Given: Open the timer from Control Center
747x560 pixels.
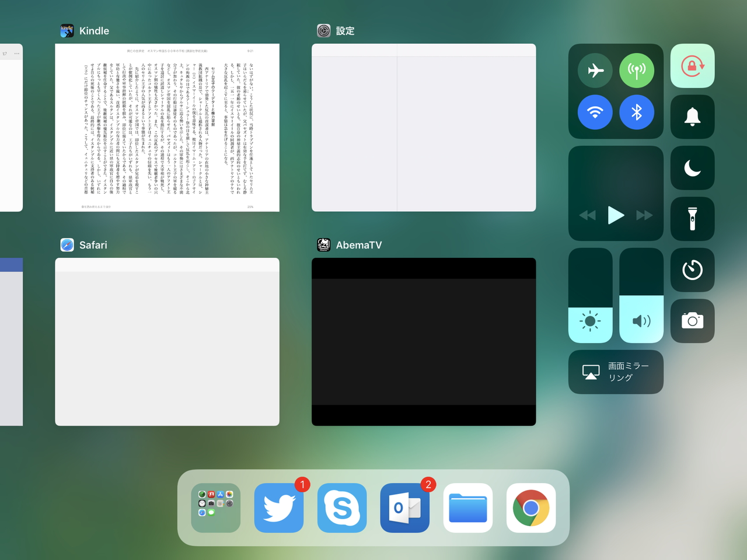Looking at the screenshot, I should point(693,270).
